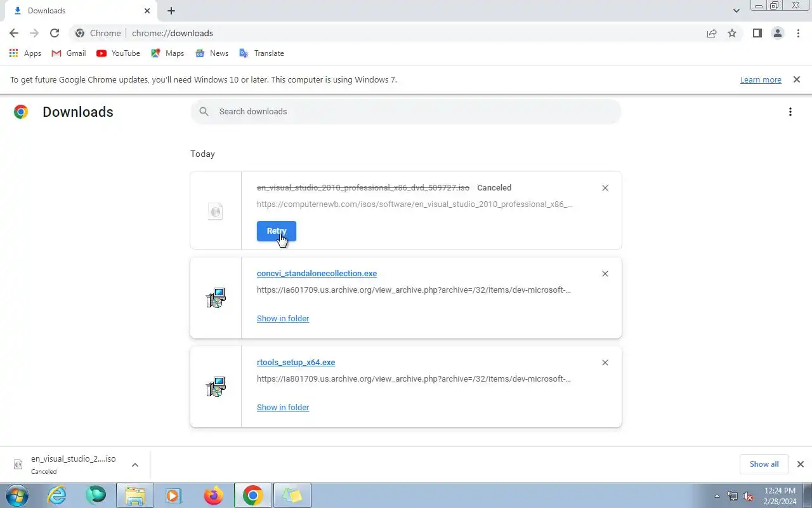This screenshot has height=508, width=812.
Task: Click the browser forward arrow
Action: click(x=34, y=33)
